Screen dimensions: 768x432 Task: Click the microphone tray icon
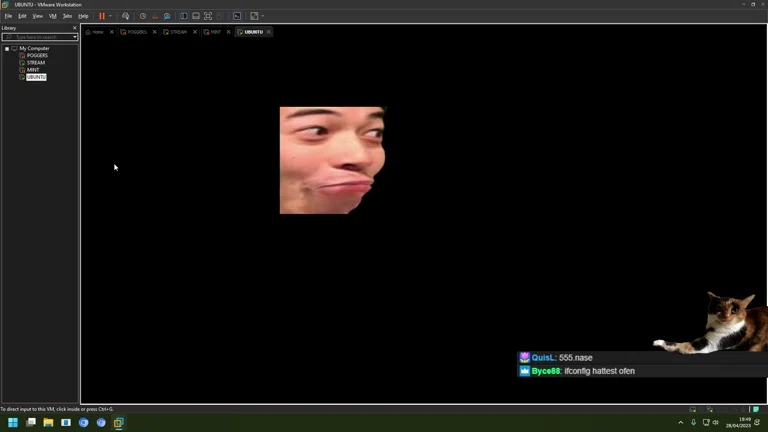[x=693, y=422]
